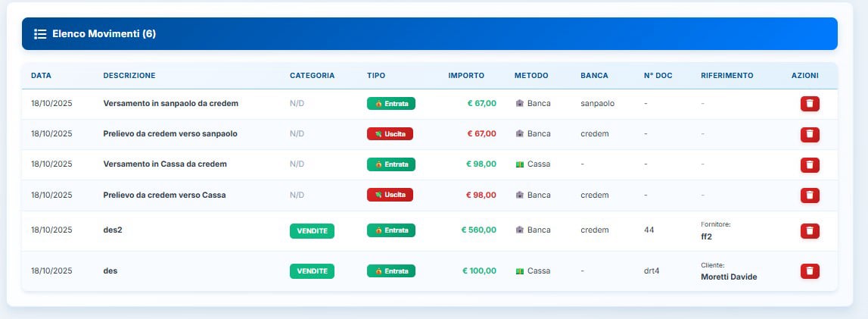The width and height of the screenshot is (868, 319).
Task: Select the Moretti Davide client reference
Action: point(729,277)
